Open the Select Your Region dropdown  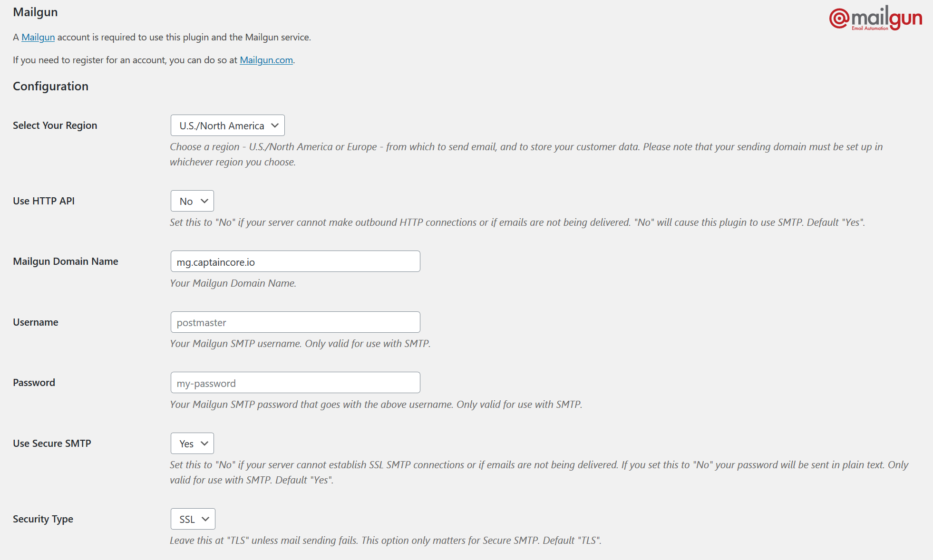tap(227, 126)
